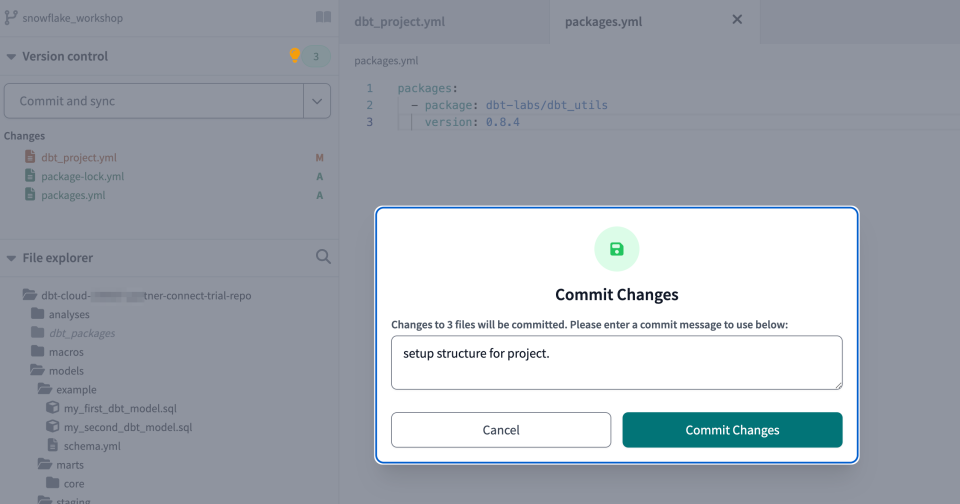Viewport: 960px width, 504px height.
Task: Collapse the models folder
Action: (38, 371)
